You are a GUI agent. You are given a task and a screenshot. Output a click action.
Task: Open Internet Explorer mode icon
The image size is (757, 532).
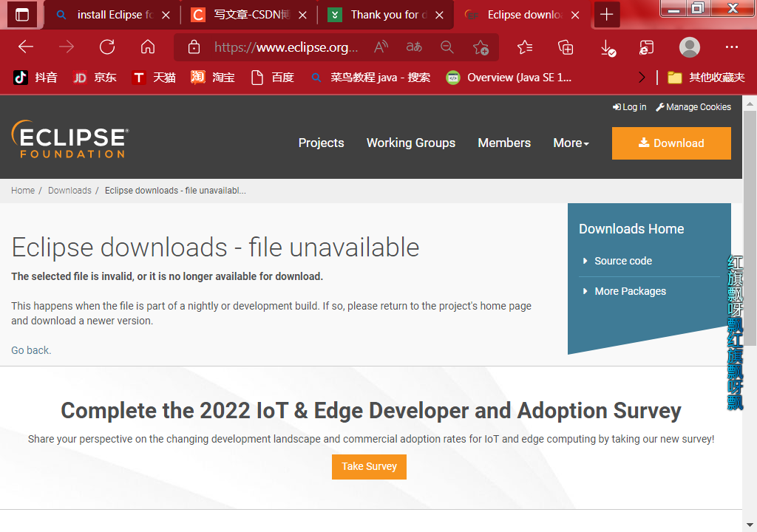[x=646, y=47]
